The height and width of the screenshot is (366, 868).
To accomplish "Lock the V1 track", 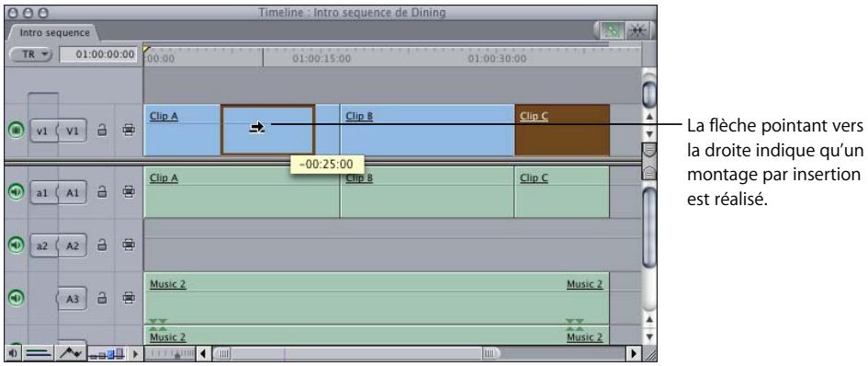I will coord(101,131).
